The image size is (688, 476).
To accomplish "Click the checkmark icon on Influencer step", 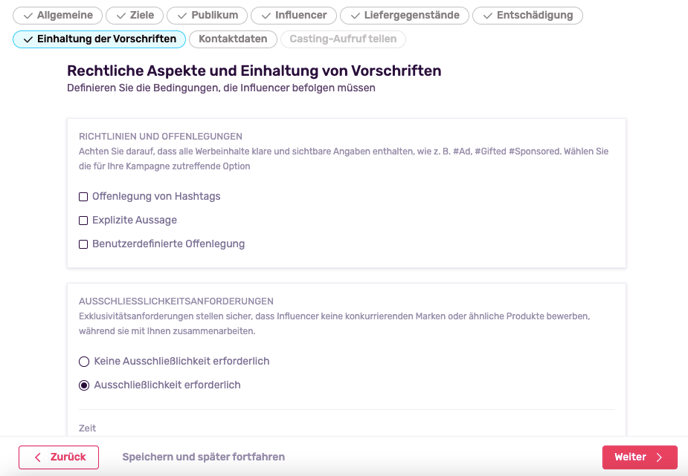I will click(x=266, y=16).
